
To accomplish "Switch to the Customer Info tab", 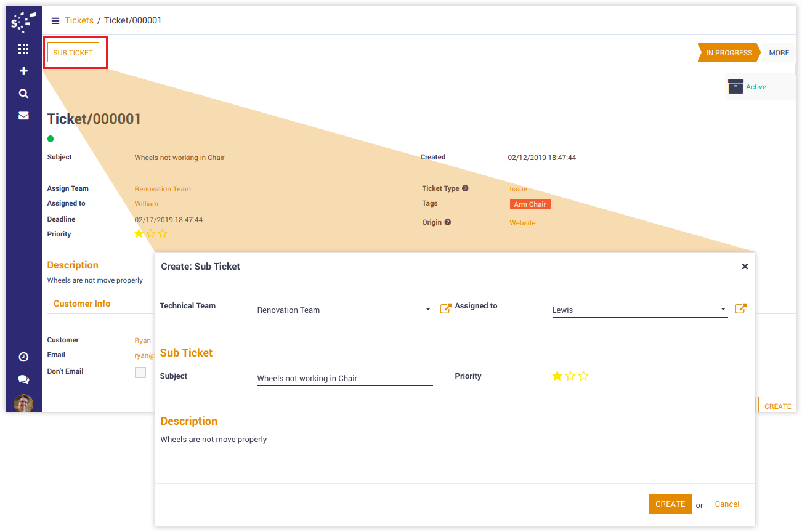I will coord(82,304).
